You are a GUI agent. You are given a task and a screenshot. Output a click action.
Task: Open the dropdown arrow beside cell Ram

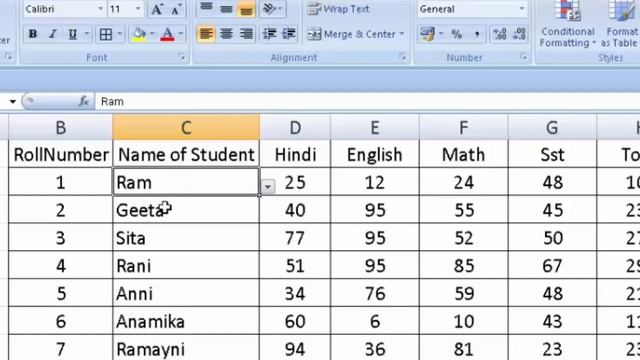[x=268, y=187]
